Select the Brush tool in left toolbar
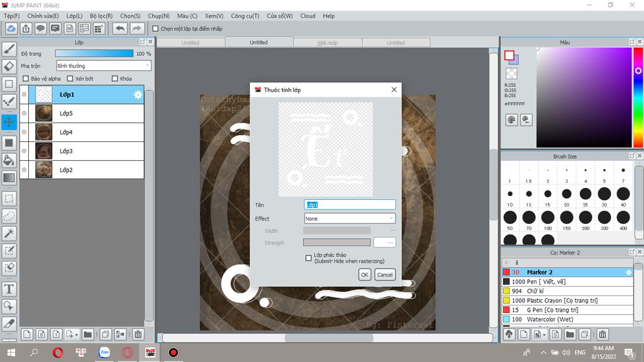Image resolution: width=644 pixels, height=362 pixels. (9, 49)
